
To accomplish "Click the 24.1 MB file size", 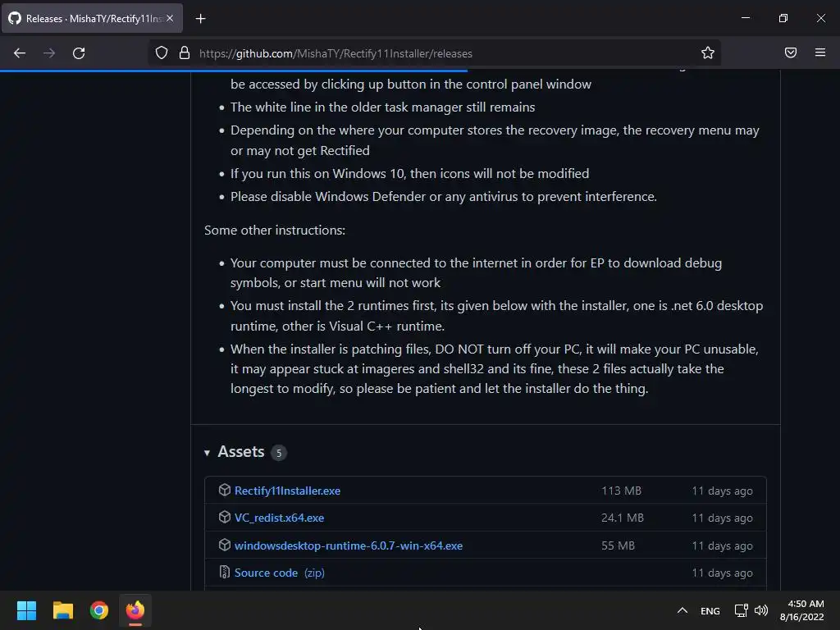I will click(622, 518).
